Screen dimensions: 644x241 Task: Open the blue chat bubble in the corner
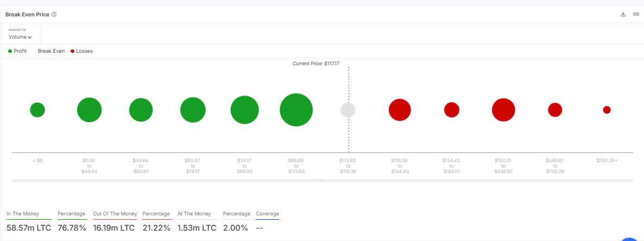tap(630, 238)
